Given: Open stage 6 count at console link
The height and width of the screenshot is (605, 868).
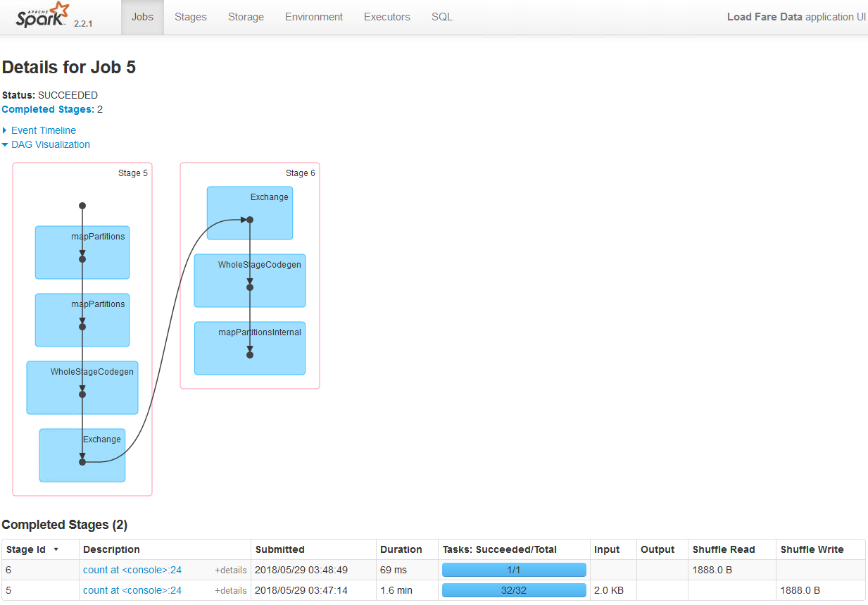Looking at the screenshot, I should click(x=132, y=570).
